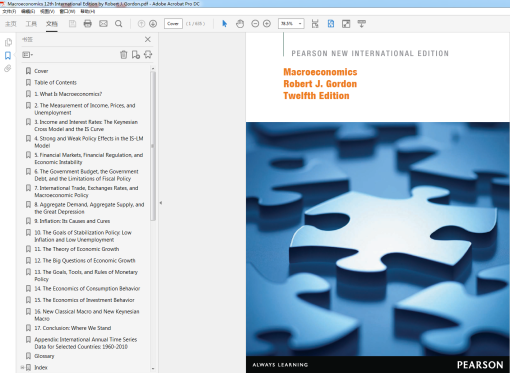The width and height of the screenshot is (510, 373).
Task: Switch to the 主页 tab
Action: [x=11, y=24]
